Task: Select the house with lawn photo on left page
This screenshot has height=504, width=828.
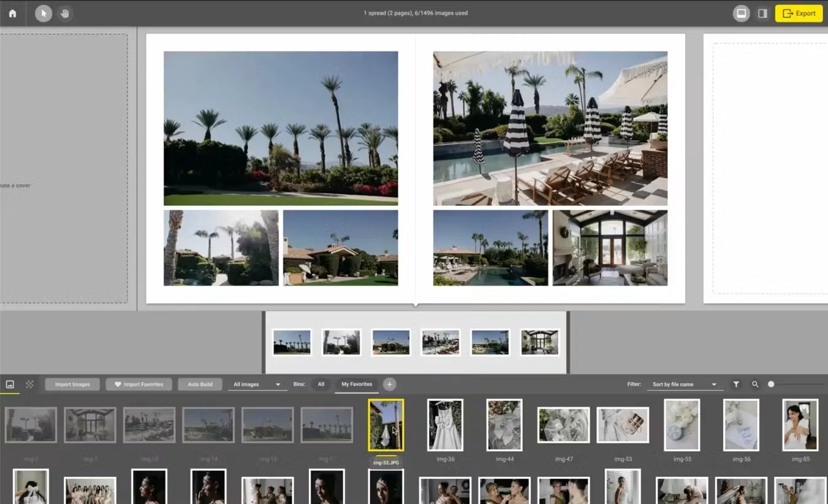Action: coord(340,247)
